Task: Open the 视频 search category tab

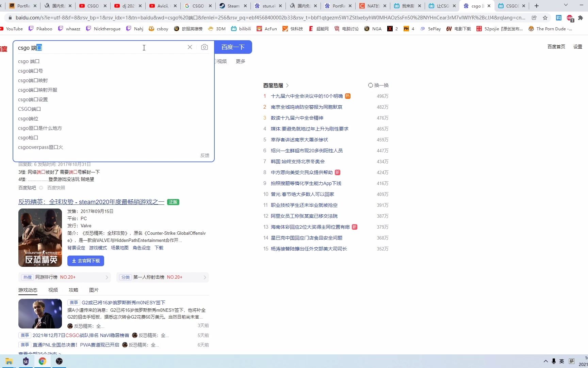Action: point(221,61)
